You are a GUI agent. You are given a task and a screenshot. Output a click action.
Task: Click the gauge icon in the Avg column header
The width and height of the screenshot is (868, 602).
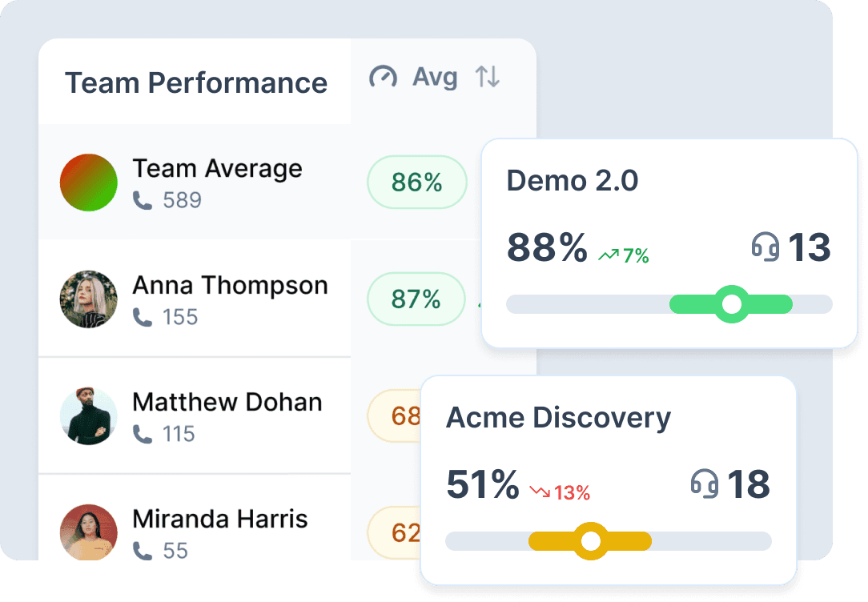tap(383, 78)
